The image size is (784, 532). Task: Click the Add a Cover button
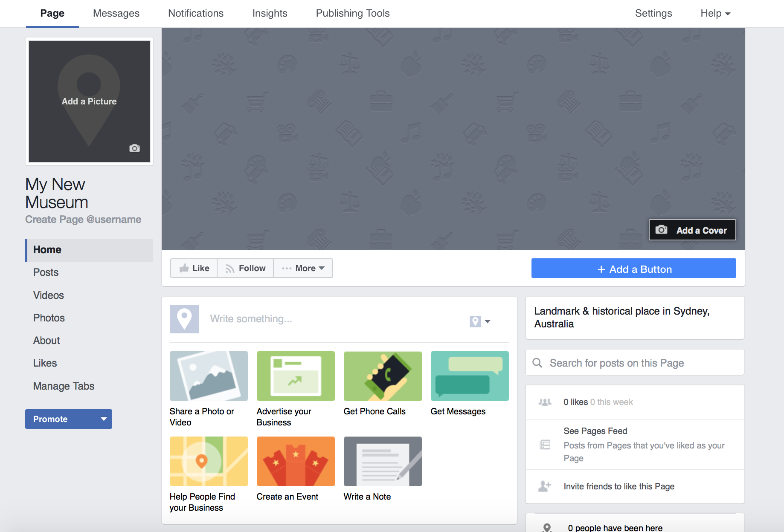692,230
